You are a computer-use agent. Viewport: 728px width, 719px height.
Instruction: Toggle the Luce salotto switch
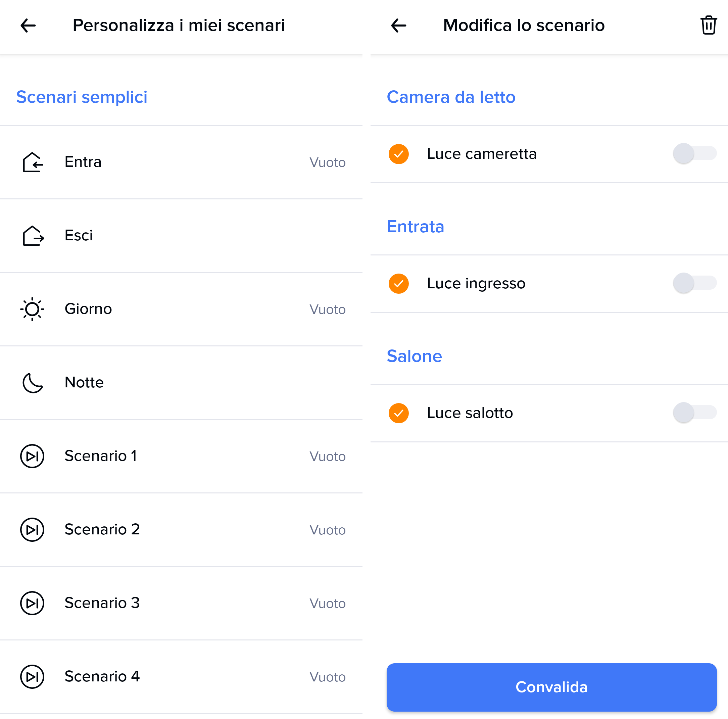[x=694, y=413]
